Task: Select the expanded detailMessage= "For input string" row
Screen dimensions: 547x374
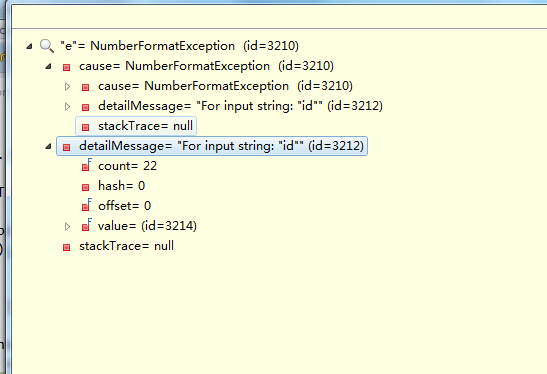Action: (x=221, y=146)
